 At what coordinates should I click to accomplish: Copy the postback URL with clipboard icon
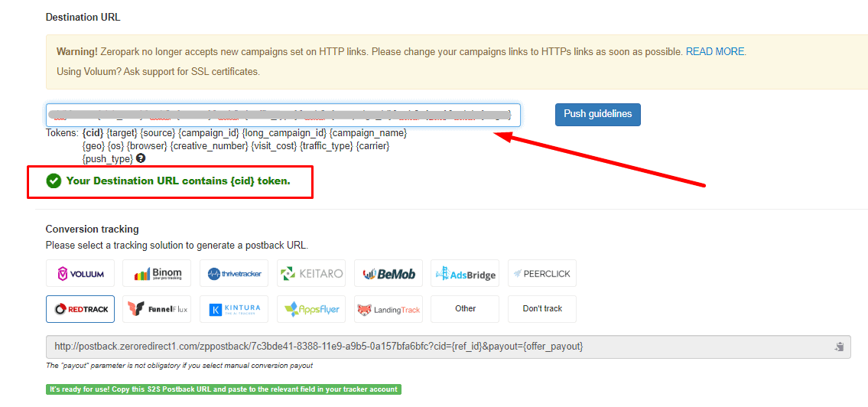pos(839,347)
